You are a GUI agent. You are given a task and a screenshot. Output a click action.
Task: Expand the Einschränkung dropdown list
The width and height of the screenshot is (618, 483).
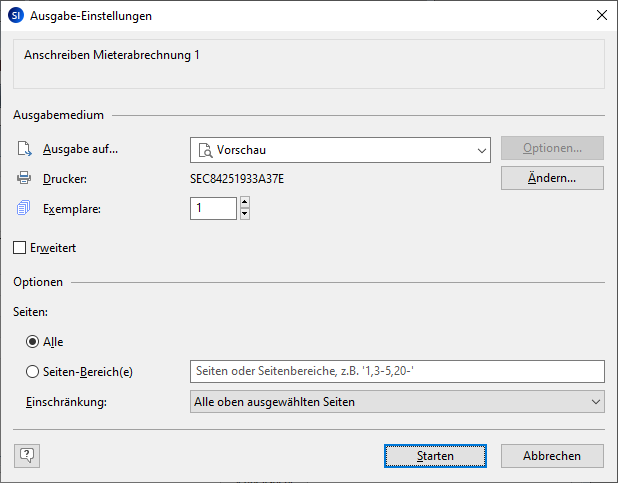(x=596, y=402)
